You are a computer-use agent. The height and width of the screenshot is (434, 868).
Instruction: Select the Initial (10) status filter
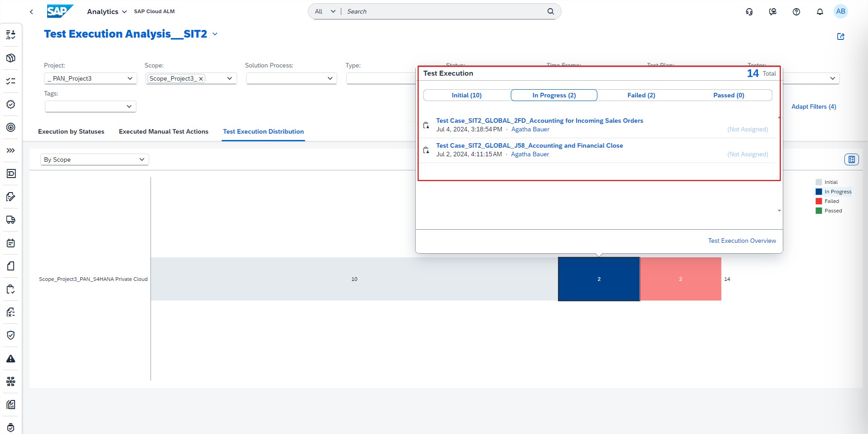click(466, 95)
